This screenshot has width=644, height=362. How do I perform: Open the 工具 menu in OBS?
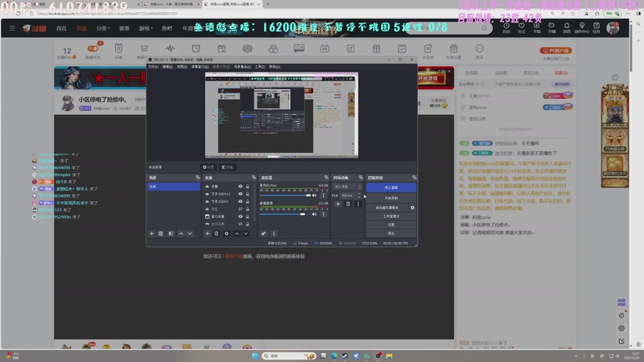coord(259,67)
